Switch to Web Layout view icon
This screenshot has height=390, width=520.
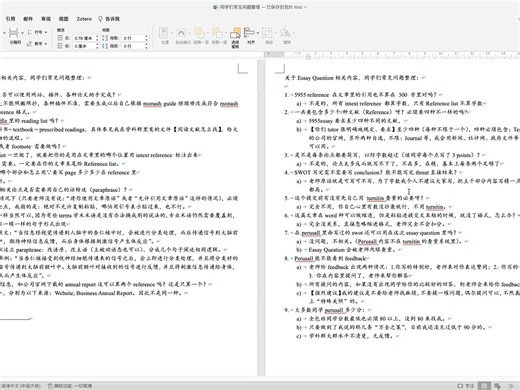tap(497, 386)
